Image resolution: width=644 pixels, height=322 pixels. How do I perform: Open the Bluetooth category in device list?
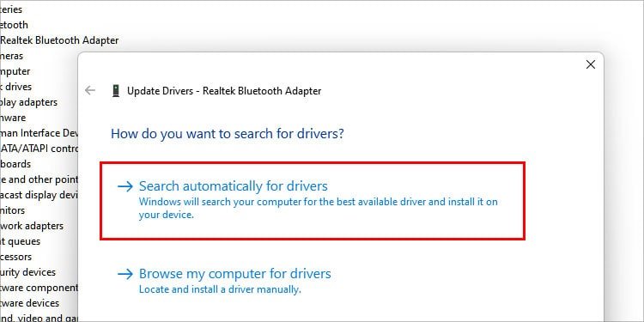pyautogui.click(x=14, y=25)
